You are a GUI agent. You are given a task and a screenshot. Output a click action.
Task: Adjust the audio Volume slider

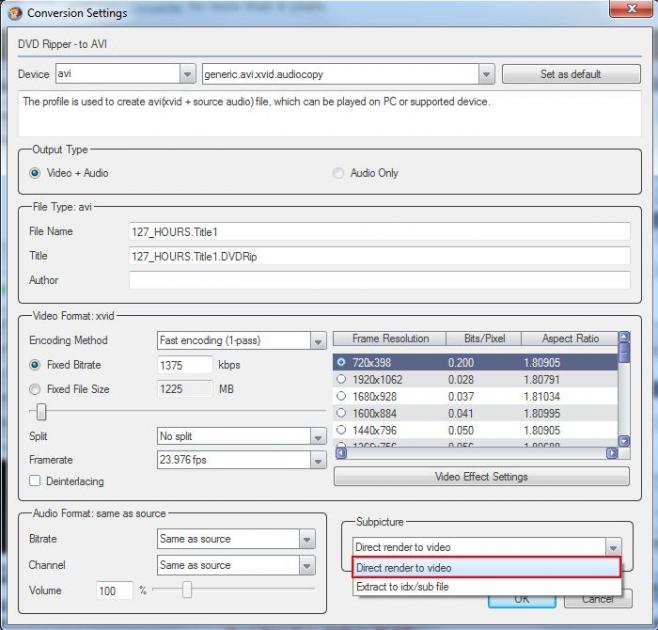tap(186, 590)
